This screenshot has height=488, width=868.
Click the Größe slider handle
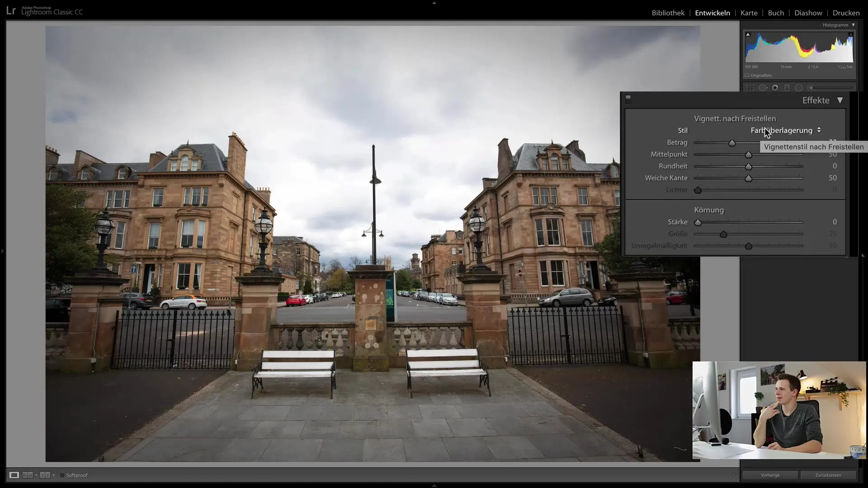tap(723, 234)
